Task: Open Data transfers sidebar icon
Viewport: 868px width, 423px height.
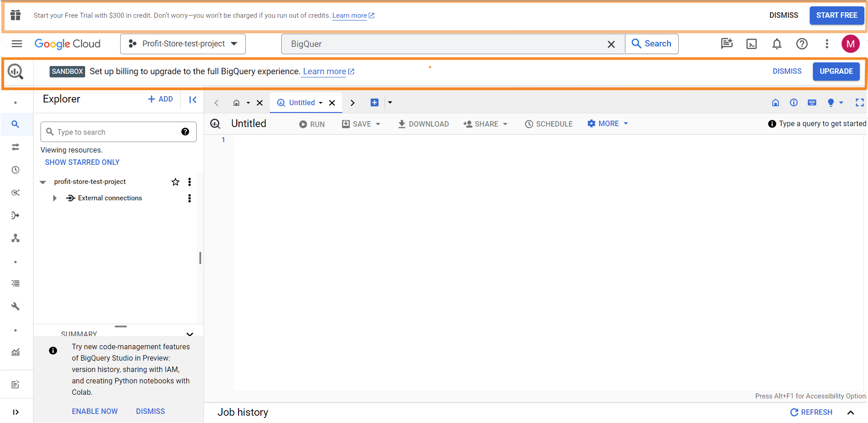Action: coord(15,147)
